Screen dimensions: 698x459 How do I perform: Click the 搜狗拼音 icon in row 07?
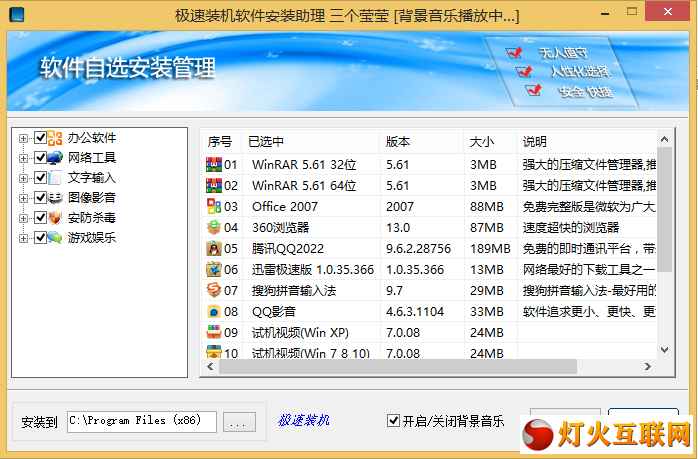(214, 290)
